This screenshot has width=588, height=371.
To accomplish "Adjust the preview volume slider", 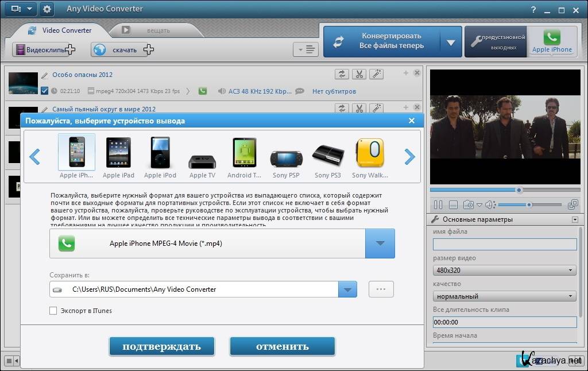I will 529,204.
